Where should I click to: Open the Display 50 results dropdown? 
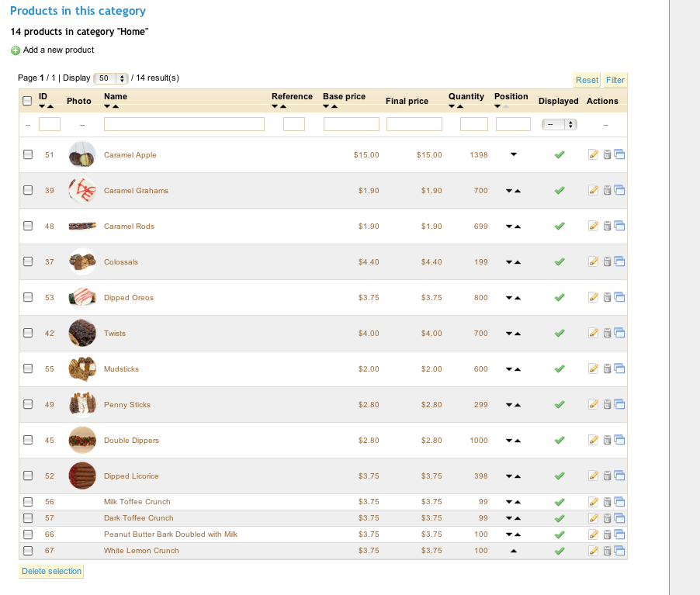tap(111, 78)
